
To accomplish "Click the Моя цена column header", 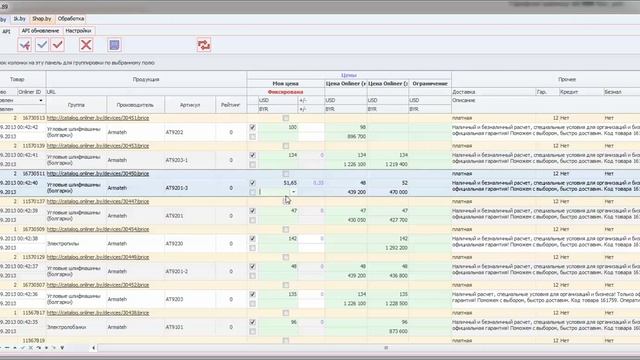I will (285, 83).
